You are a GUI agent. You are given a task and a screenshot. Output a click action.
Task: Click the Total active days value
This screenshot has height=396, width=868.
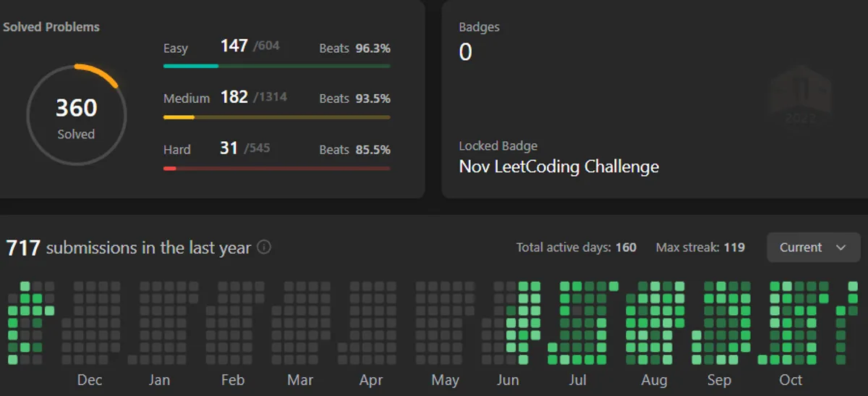click(626, 248)
